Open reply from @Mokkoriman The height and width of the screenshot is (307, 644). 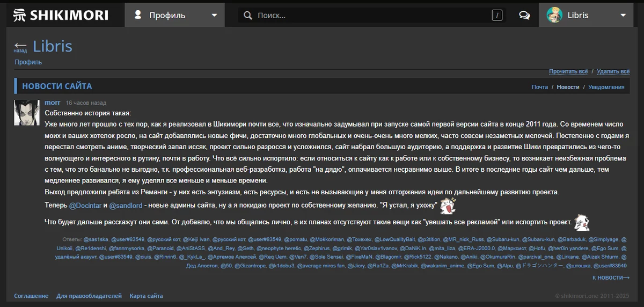[326, 239]
